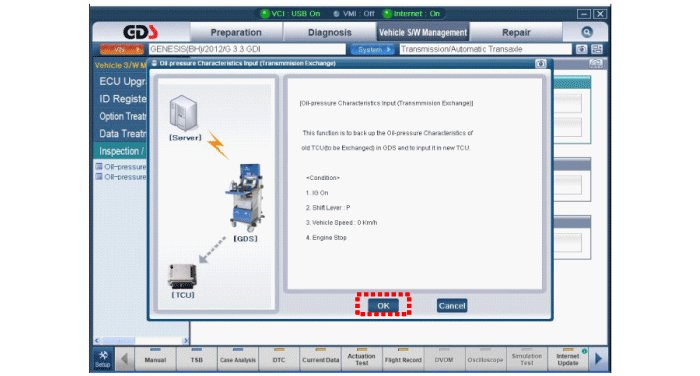
Task: Click the vehicle model field GENESIS(BH)/2012
Action: click(x=247, y=49)
